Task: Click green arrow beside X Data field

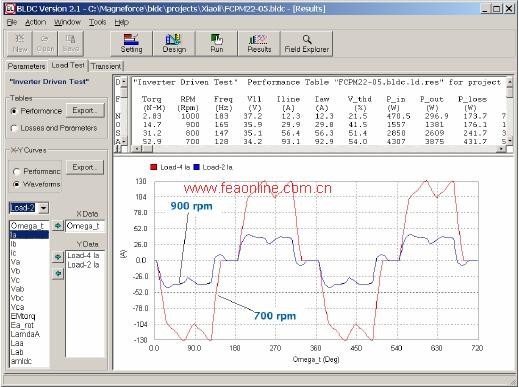Action: tap(58, 226)
